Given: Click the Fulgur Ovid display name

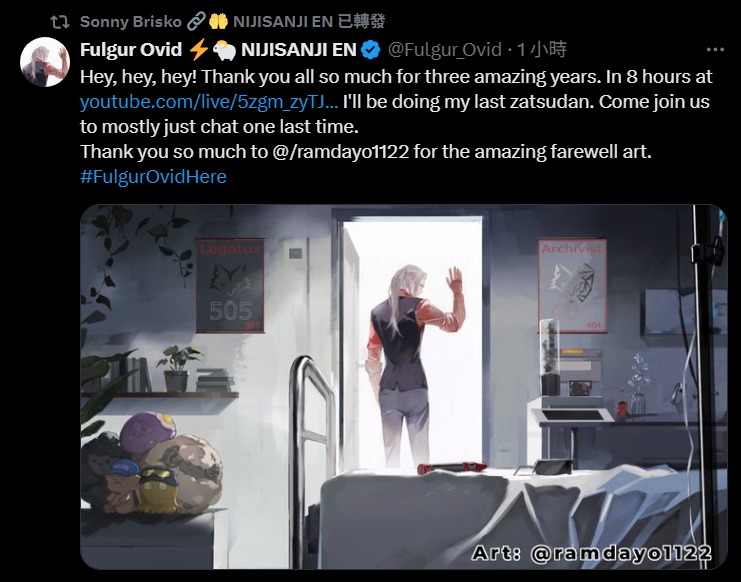Looking at the screenshot, I should click(x=131, y=50).
